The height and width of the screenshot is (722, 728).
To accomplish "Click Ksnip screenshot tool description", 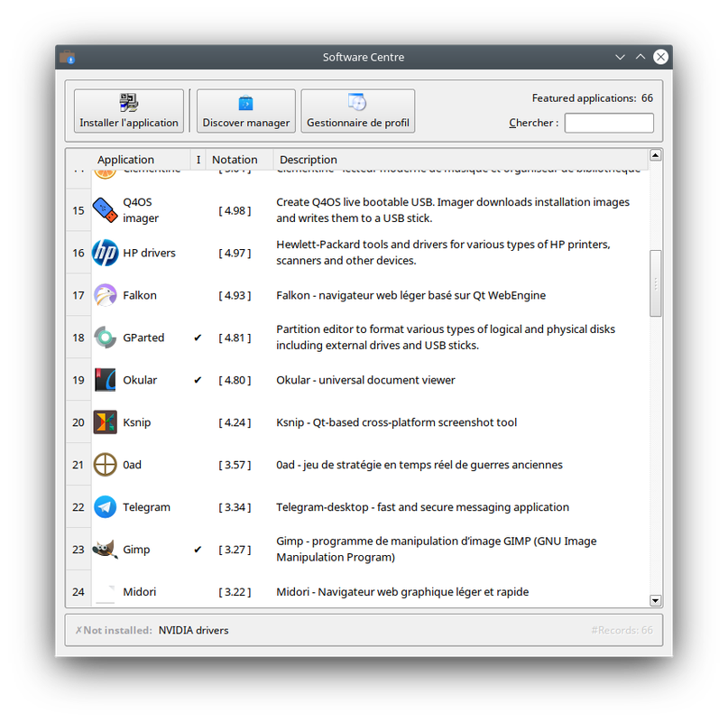I will coord(397,422).
